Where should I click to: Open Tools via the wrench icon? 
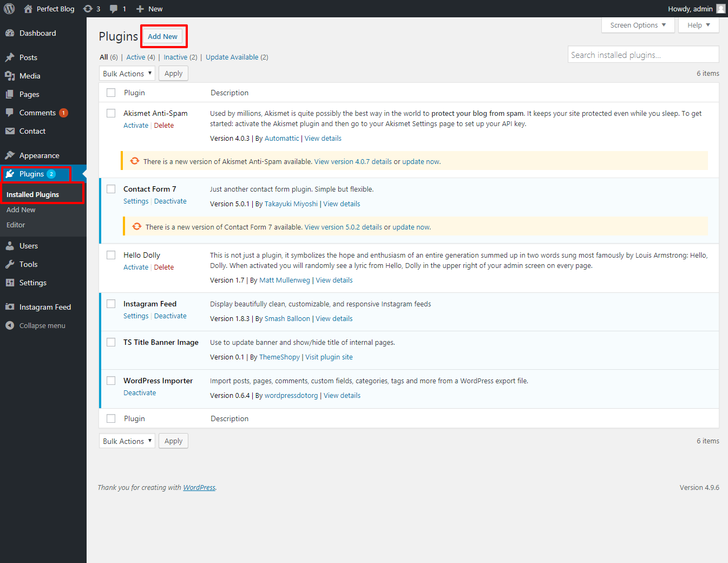click(x=10, y=264)
